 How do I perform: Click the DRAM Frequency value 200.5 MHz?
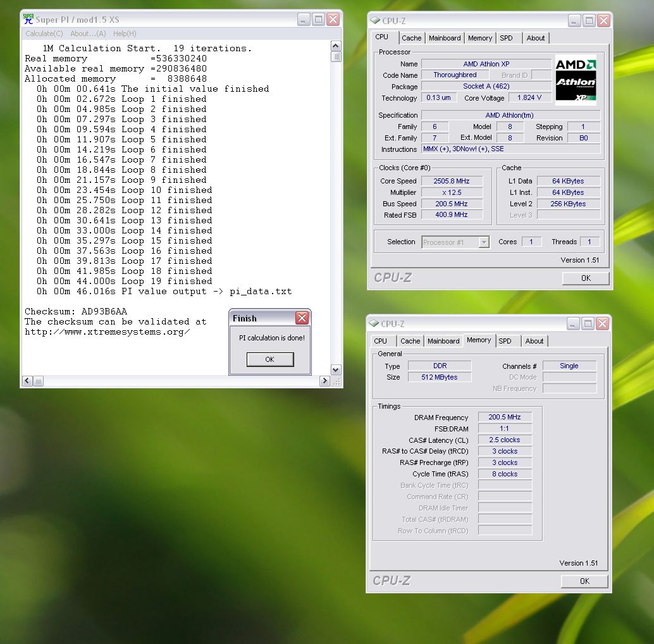[505, 417]
